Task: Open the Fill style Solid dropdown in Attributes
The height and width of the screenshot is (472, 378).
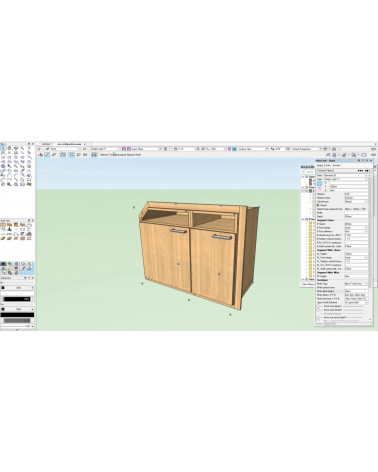Action: pos(17,288)
